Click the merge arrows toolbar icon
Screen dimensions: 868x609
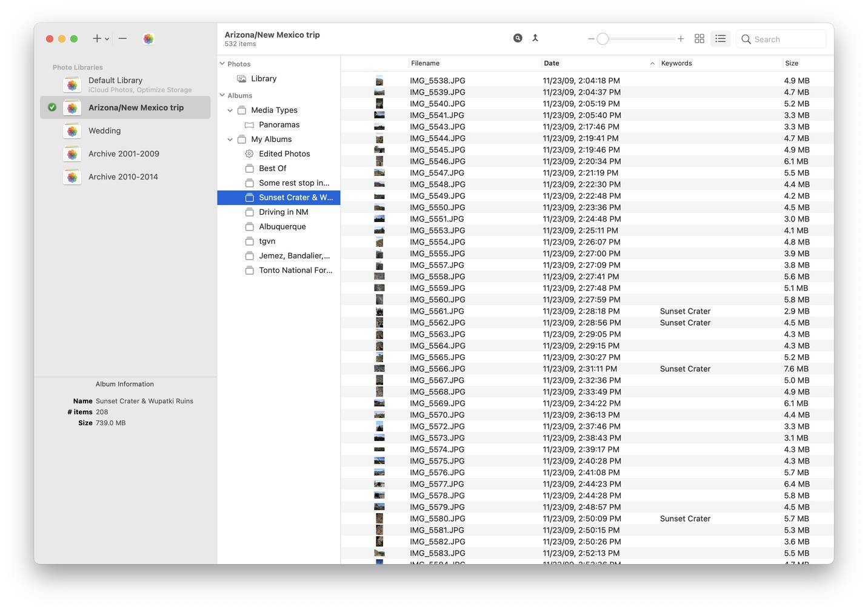point(535,38)
